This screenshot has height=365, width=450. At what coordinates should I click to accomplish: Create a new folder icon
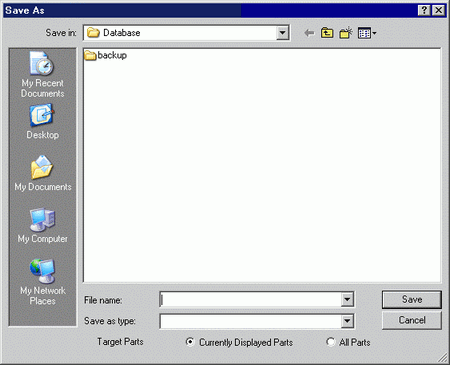pyautogui.click(x=346, y=33)
